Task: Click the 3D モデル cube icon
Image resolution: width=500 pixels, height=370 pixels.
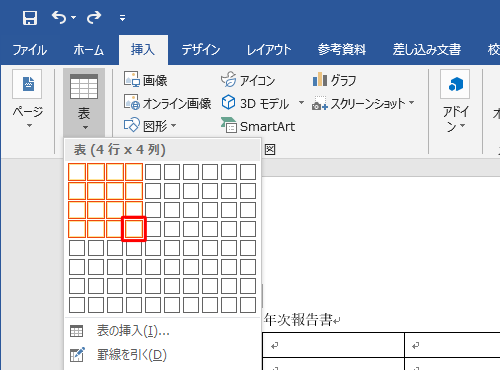Action: [229, 103]
